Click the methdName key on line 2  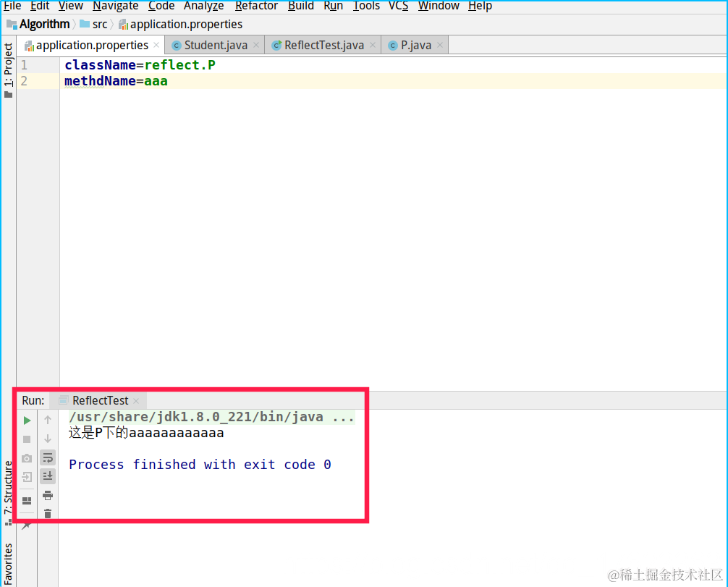(x=101, y=81)
